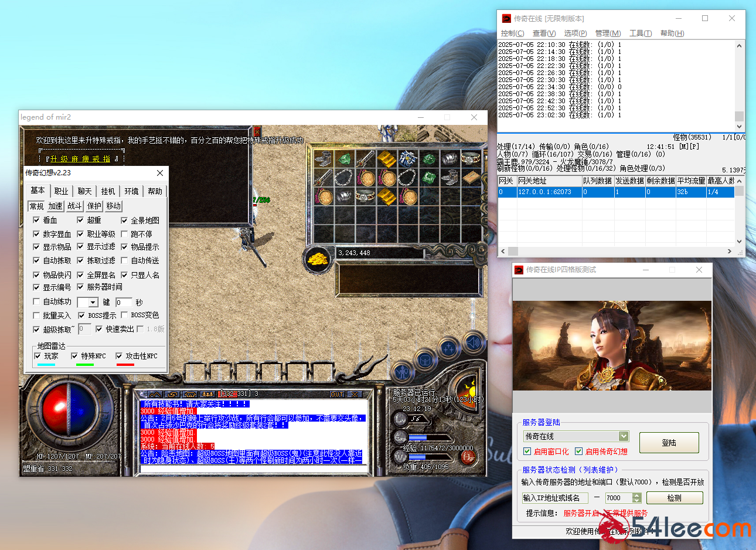The width and height of the screenshot is (756, 550).
Task: Select the blue gift box in inventory
Action: 407,158
